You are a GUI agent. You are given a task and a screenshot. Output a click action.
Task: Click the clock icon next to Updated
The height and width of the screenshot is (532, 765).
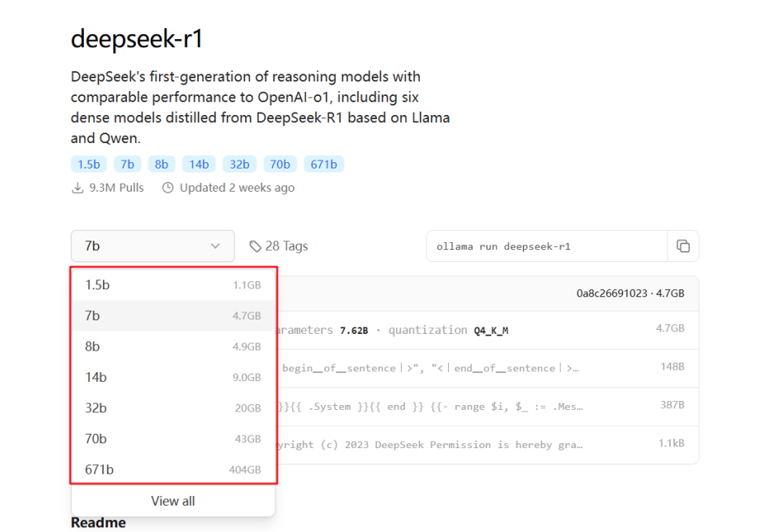click(168, 188)
